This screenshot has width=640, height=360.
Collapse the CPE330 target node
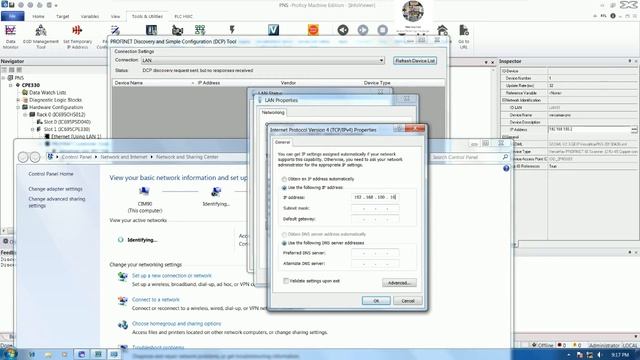coord(11,85)
